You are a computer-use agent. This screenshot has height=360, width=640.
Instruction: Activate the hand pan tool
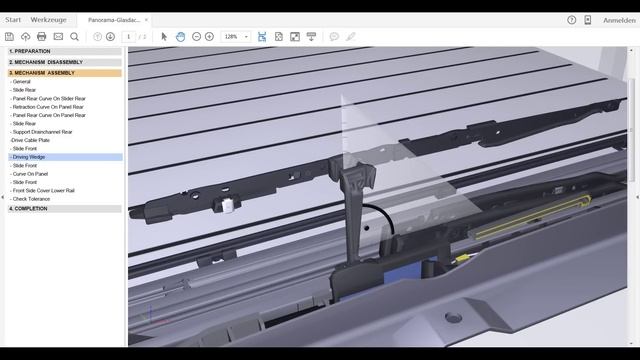pyautogui.click(x=180, y=37)
